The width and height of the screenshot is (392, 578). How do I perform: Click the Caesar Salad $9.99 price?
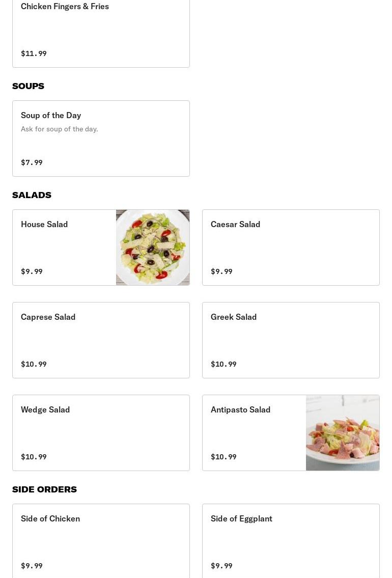point(221,271)
